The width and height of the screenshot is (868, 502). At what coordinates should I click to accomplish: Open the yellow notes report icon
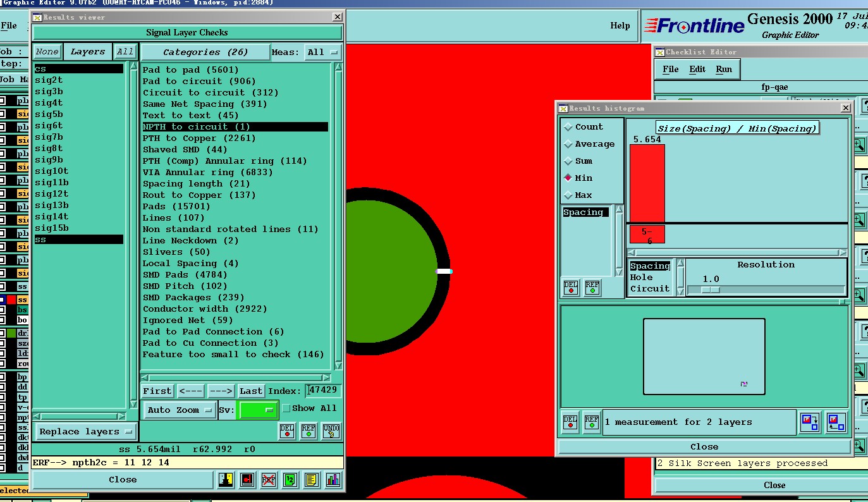[x=311, y=480]
